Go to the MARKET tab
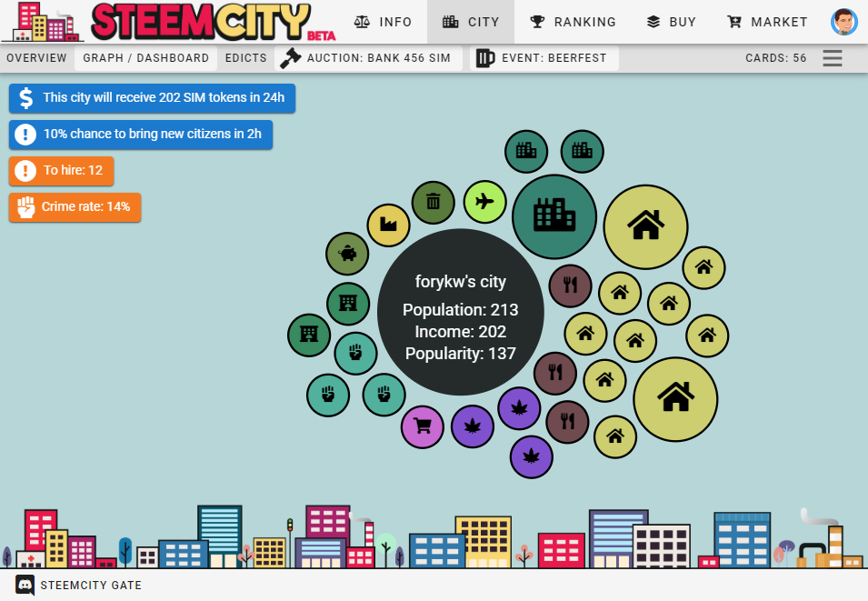The height and width of the screenshot is (601, 868). [x=767, y=22]
